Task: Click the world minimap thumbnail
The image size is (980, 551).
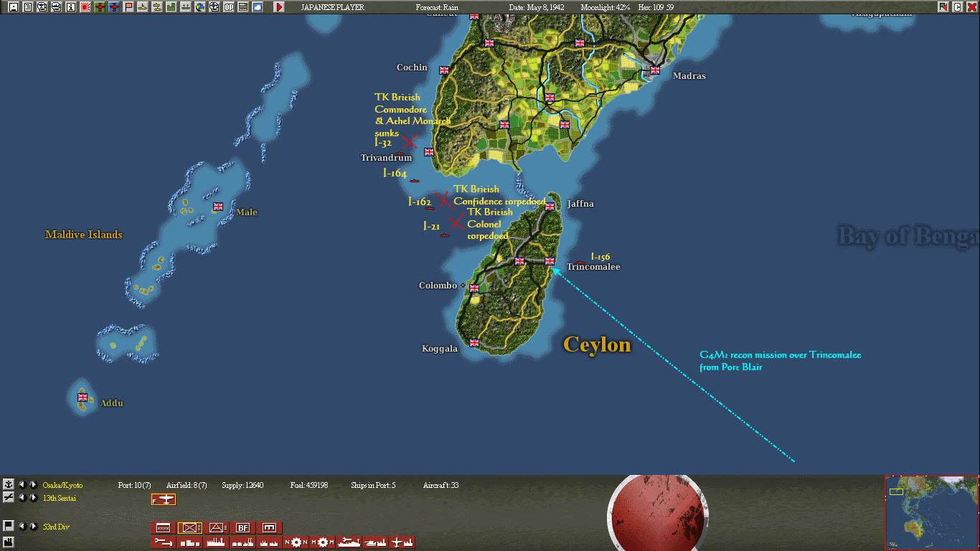Action: pos(932,513)
